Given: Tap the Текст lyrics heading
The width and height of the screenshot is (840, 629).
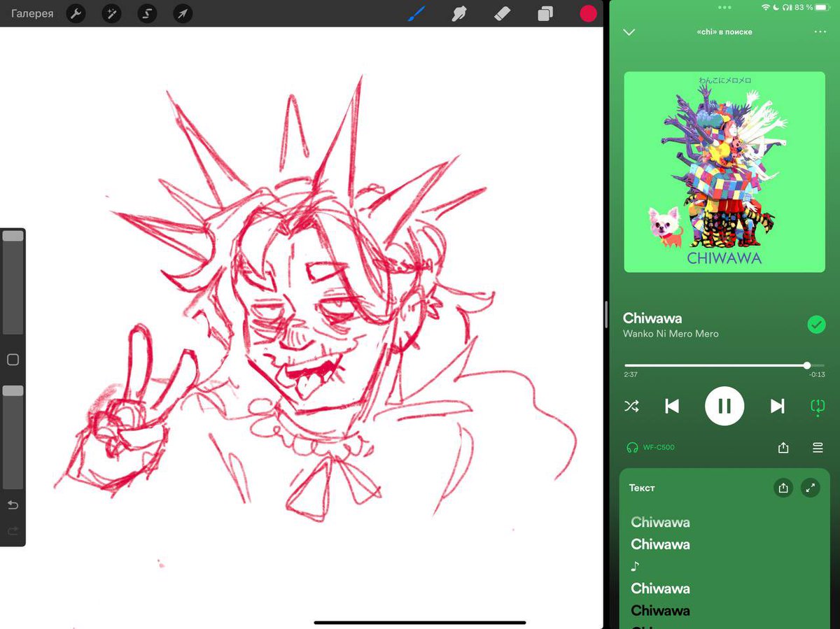Looking at the screenshot, I should click(x=642, y=488).
